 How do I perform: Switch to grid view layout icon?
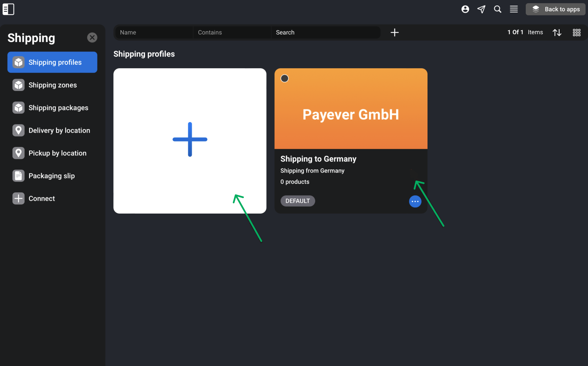(576, 32)
